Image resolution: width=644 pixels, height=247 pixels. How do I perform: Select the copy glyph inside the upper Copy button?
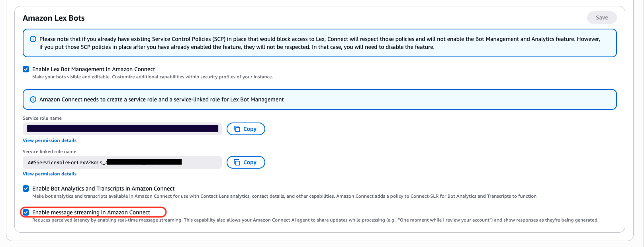click(237, 128)
